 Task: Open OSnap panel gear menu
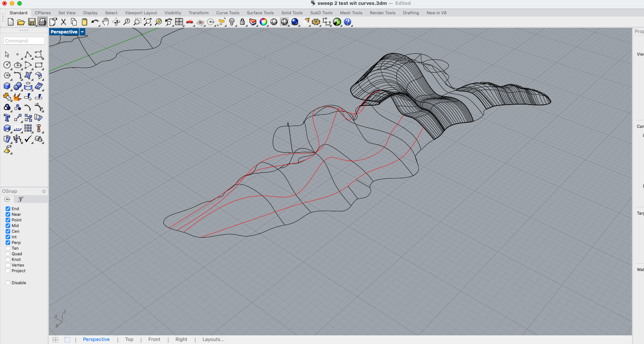44,191
